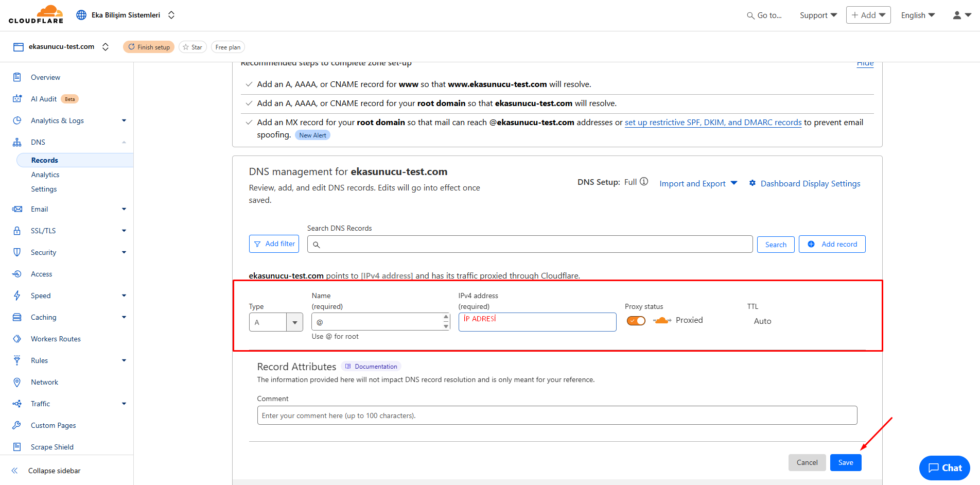Image resolution: width=980 pixels, height=485 pixels.
Task: Expand the Speed sidebar section
Action: 124,296
